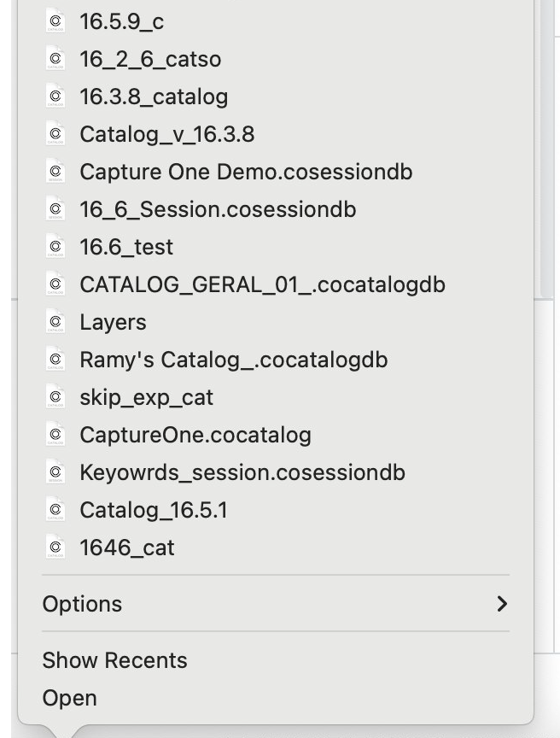The image size is (560, 738).
Task: Click the catalog icon beside 16.5.9_c
Action: [x=55, y=21]
